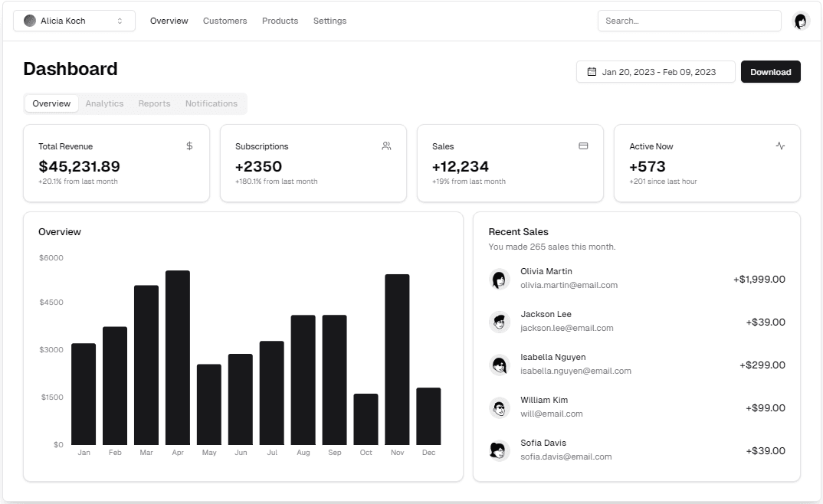The image size is (823, 504).
Task: Click inside the Search field
Action: [688, 21]
